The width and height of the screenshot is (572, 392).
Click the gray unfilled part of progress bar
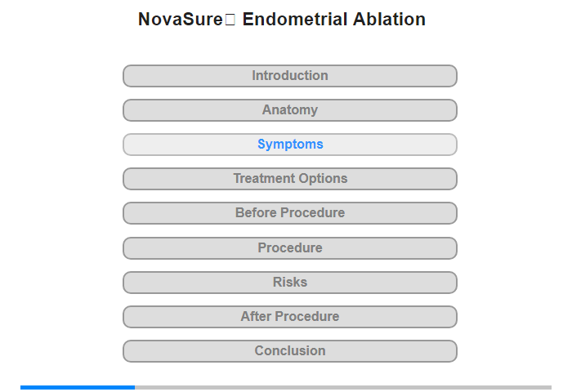point(343,387)
